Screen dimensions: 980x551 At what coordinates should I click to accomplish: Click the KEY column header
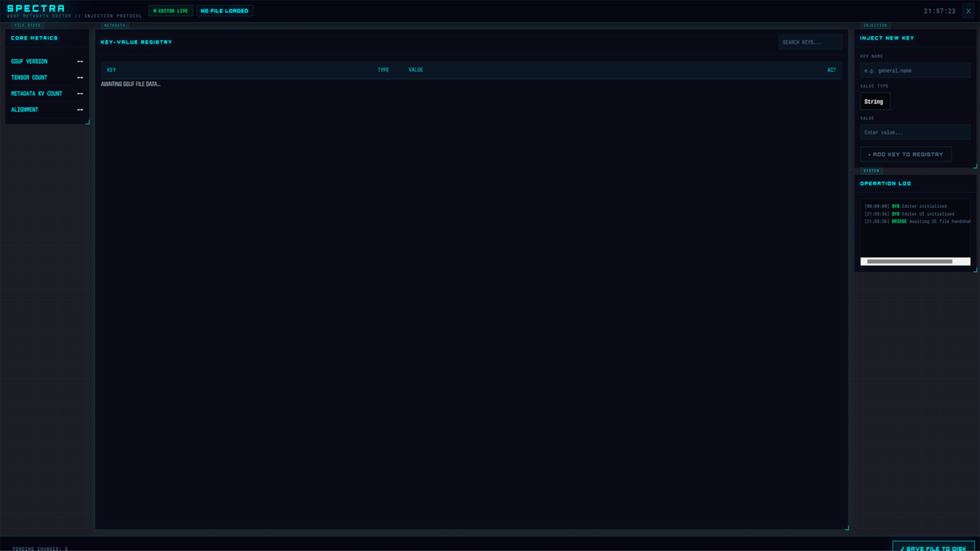(x=112, y=70)
